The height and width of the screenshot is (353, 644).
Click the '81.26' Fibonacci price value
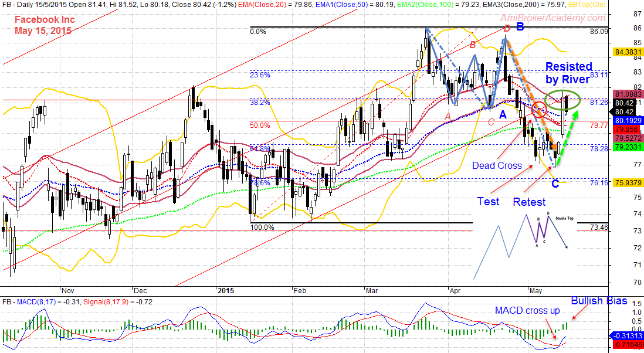[x=599, y=103]
